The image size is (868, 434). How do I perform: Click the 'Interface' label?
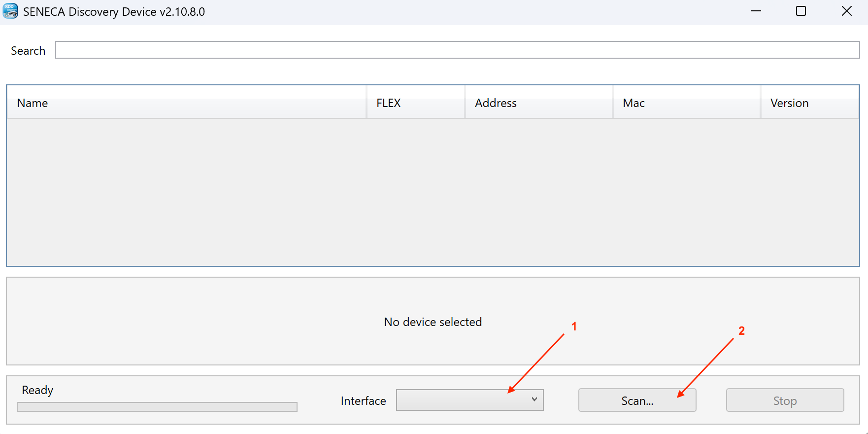point(364,401)
